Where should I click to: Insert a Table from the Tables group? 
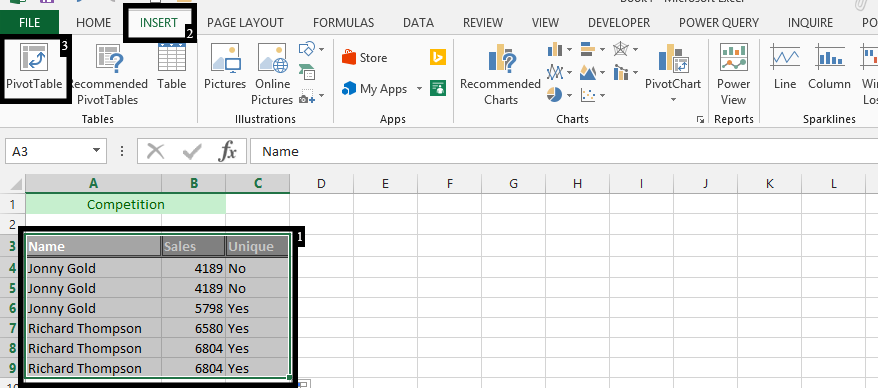click(171, 67)
